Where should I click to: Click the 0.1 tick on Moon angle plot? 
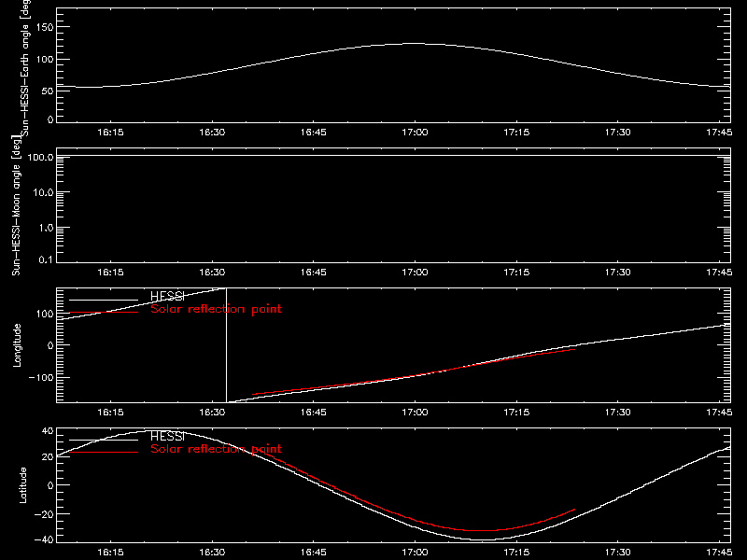coord(46,259)
